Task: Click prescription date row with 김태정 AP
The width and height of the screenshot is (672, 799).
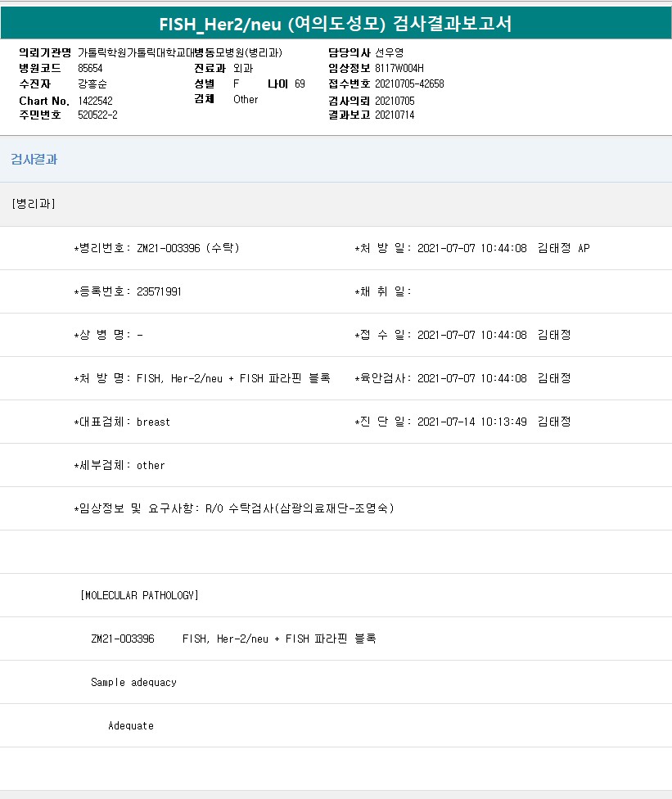Action: 472,248
